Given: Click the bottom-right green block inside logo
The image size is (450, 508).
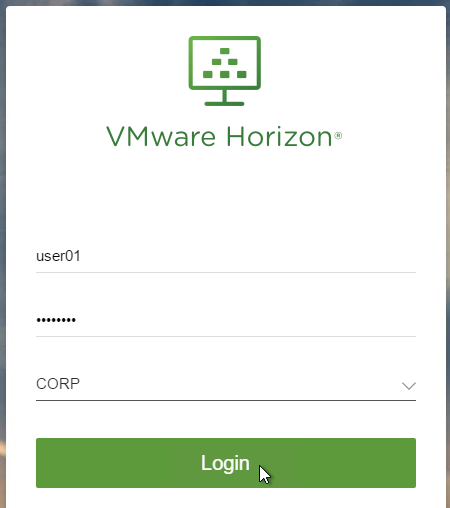Looking at the screenshot, I should click(x=242, y=74).
